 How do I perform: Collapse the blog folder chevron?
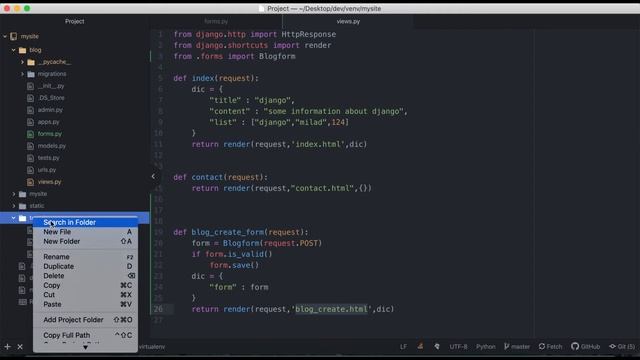tap(13, 50)
